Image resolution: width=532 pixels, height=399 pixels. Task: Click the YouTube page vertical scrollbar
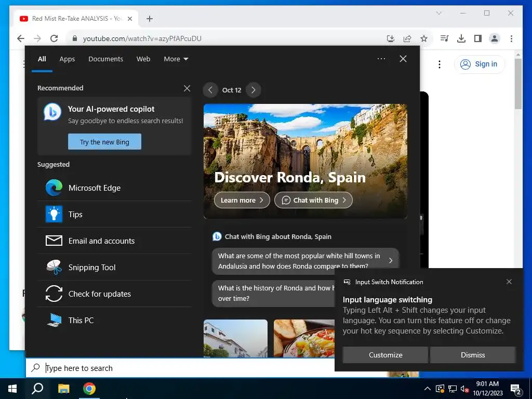[518, 84]
